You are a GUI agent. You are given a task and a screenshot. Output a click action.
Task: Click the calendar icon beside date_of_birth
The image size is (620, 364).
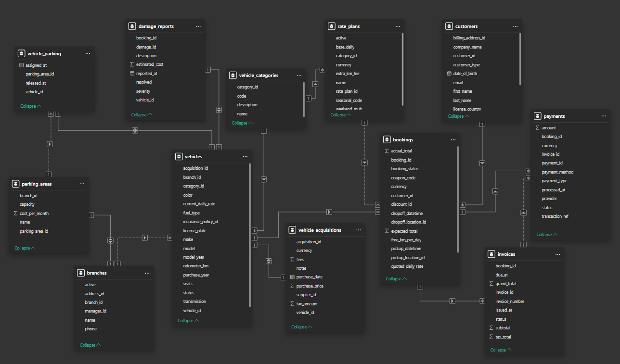pos(449,74)
